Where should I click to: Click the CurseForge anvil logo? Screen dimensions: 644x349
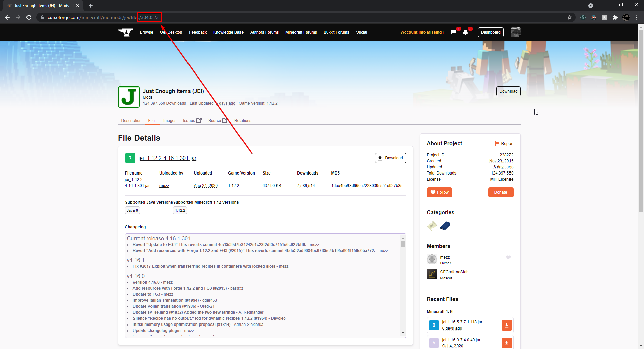[126, 32]
